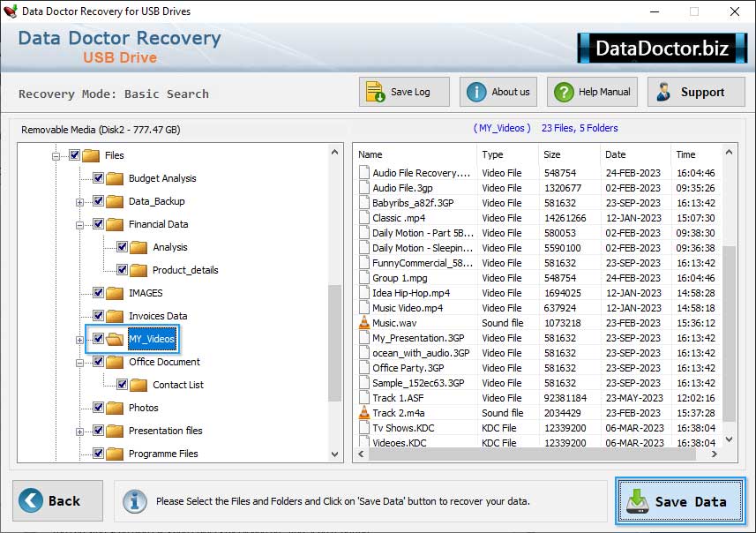Click the Invoices Data folder icon

(x=115, y=316)
